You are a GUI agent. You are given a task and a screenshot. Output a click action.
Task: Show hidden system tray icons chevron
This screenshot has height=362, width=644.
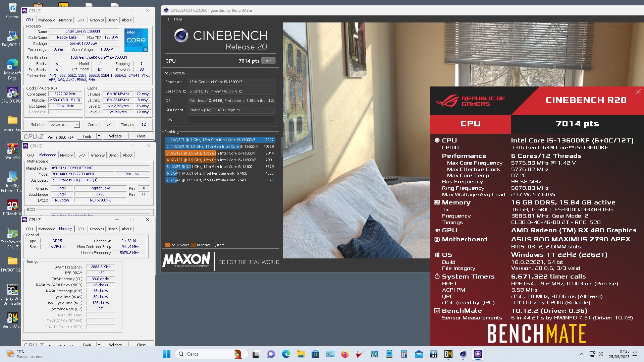pos(582,354)
